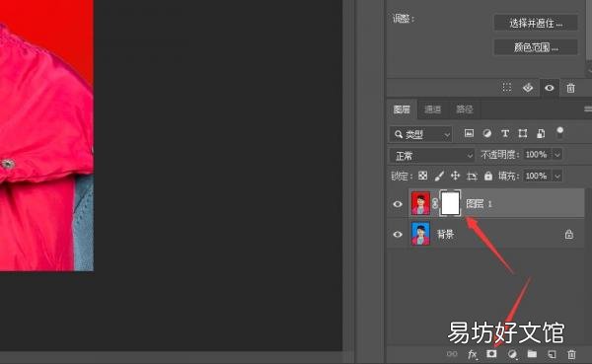Select the 背景 layer name
This screenshot has height=364, width=592.
pyautogui.click(x=446, y=234)
